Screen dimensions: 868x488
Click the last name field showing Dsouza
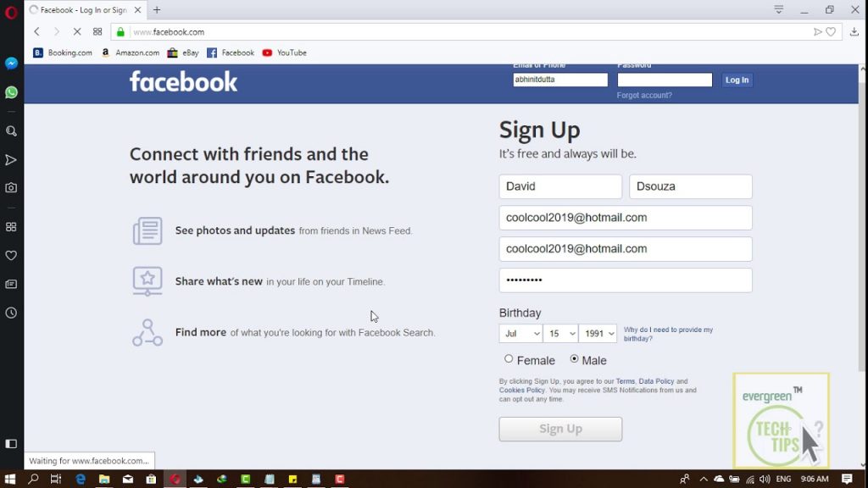[690, 186]
